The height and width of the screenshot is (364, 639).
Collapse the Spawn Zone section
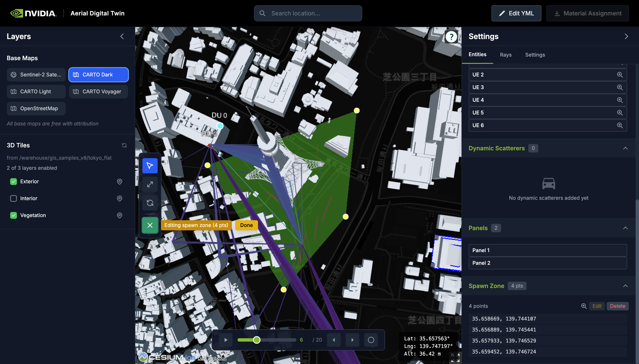tap(625, 286)
